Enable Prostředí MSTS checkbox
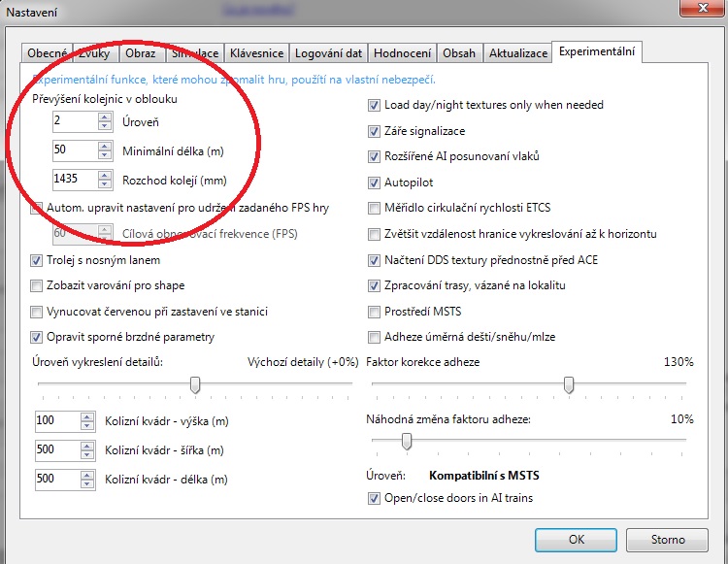 (x=374, y=312)
